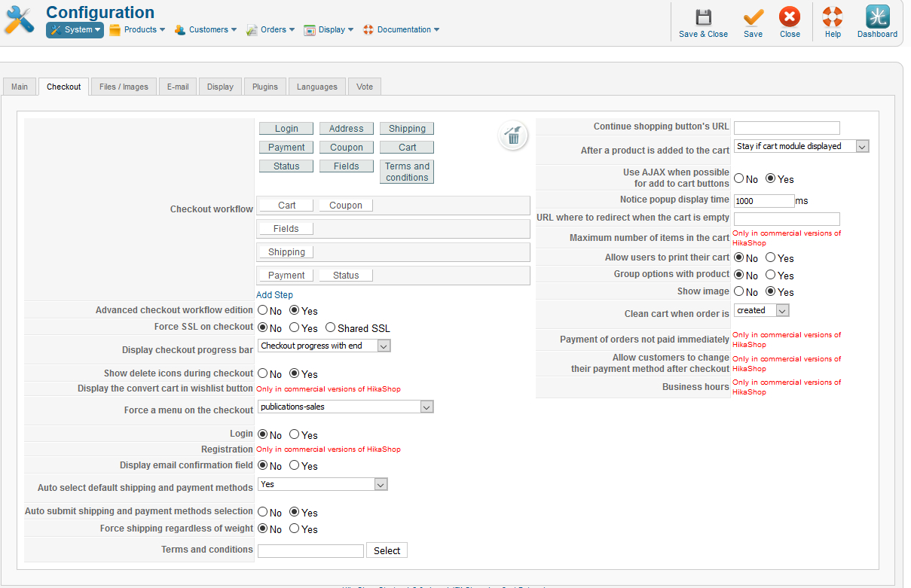911x588 pixels.
Task: Click the URL redirect when cart is empty field
Action: pyautogui.click(x=787, y=219)
